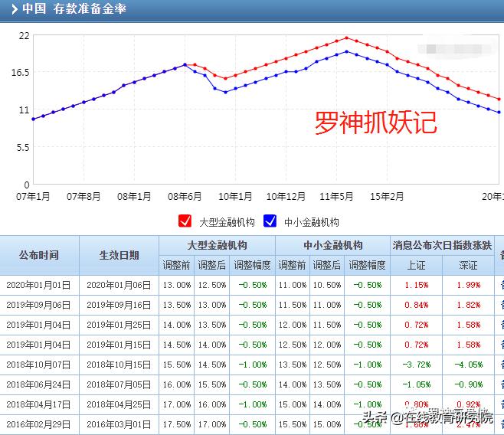Viewport: 504px width, 435px height.
Task: Click the 15年2月 x-axis label
Action: 387,196
